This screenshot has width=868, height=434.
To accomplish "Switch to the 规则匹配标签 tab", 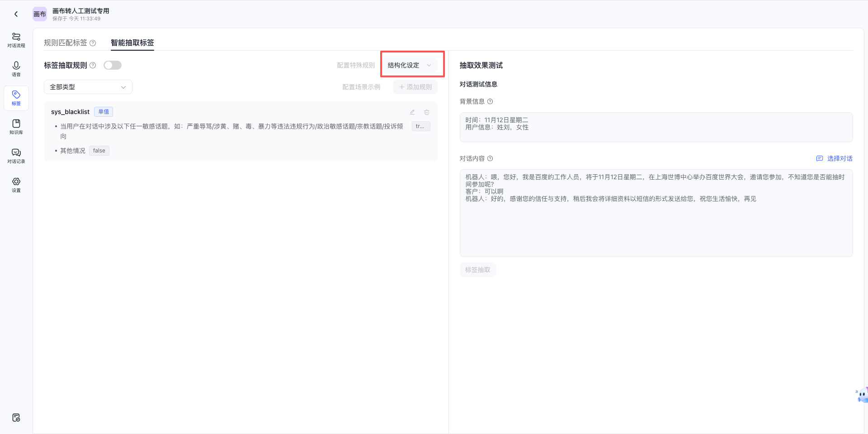I will pos(66,43).
